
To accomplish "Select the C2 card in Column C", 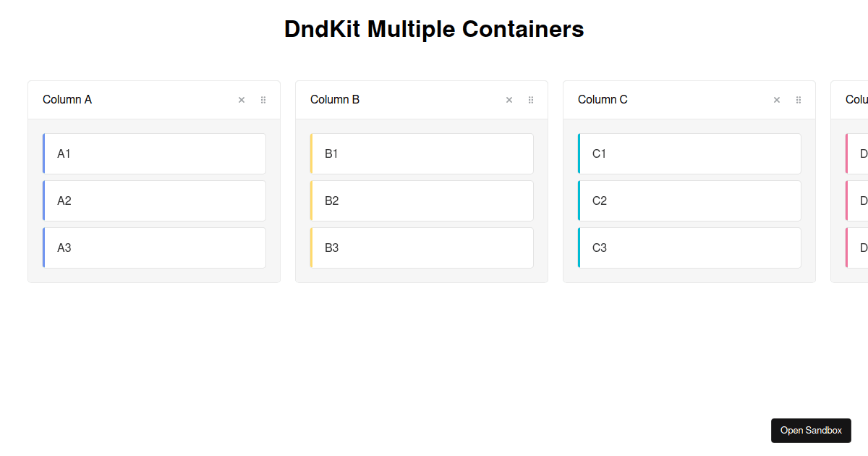I will (689, 200).
